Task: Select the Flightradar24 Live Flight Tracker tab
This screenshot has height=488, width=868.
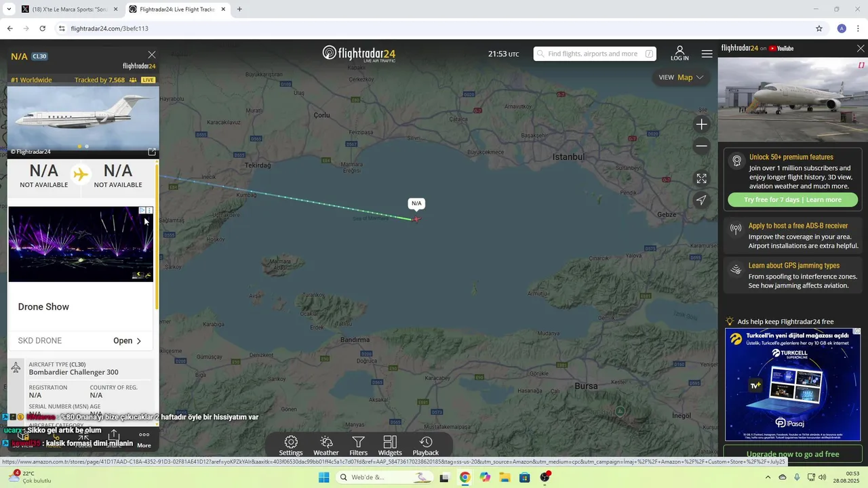Action: click(x=178, y=9)
